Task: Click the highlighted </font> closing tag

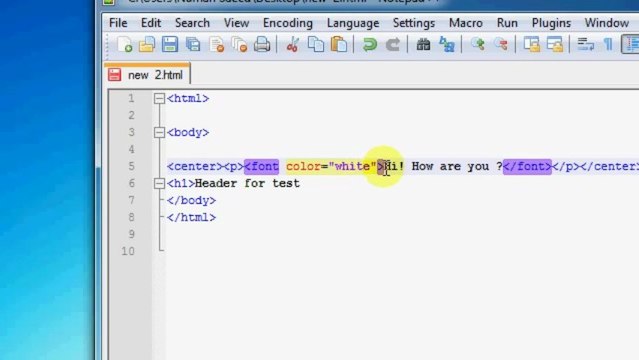Action: pyautogui.click(x=527, y=166)
